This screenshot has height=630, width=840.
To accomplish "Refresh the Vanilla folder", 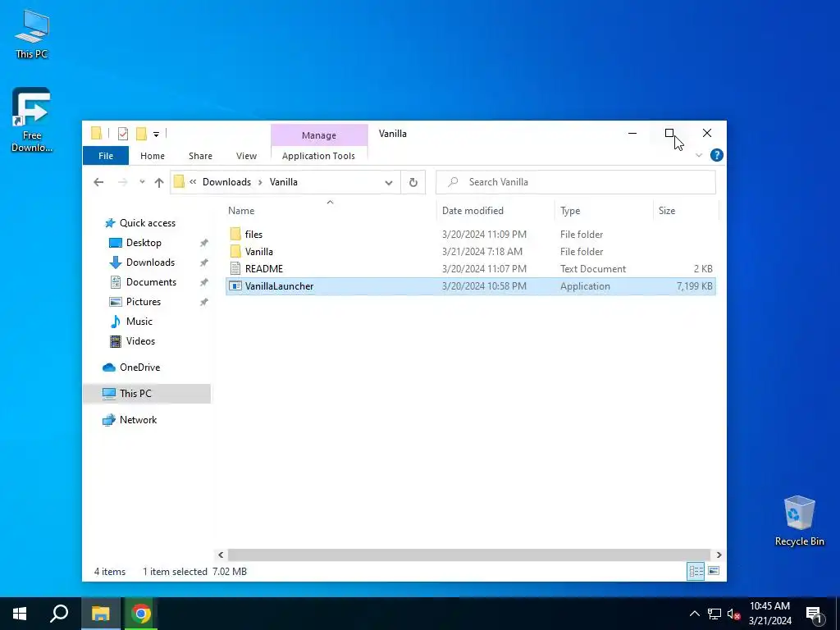I will click(x=413, y=182).
